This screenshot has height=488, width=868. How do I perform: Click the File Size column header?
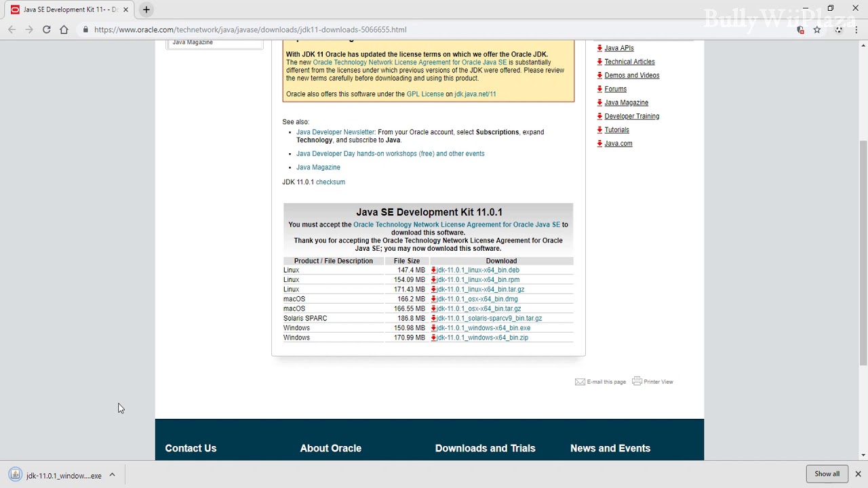[407, 261]
